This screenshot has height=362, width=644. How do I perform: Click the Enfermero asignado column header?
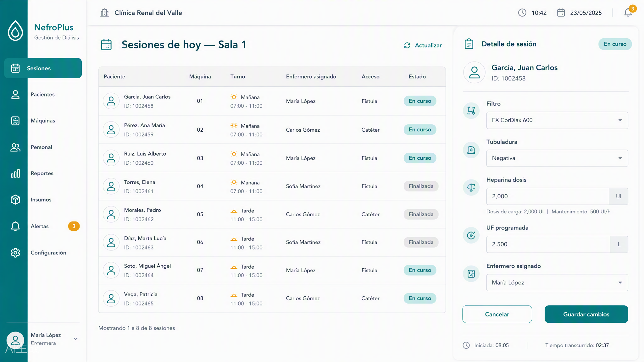(x=311, y=77)
